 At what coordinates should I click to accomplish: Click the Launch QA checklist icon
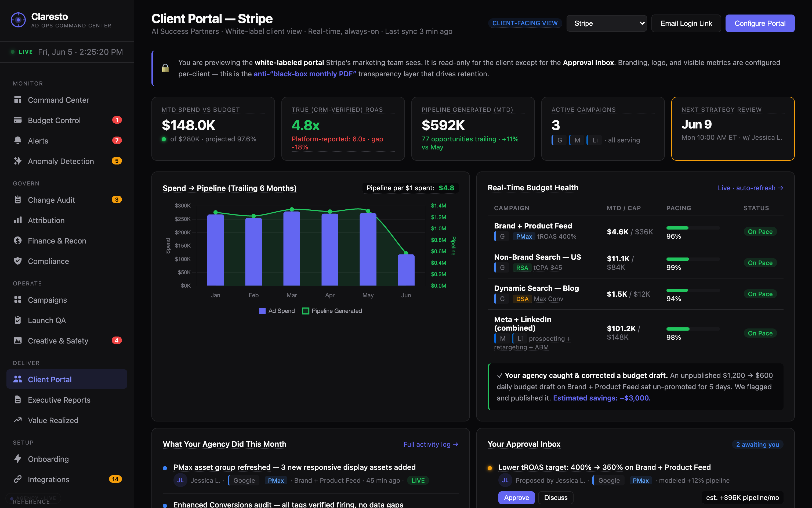tap(18, 320)
